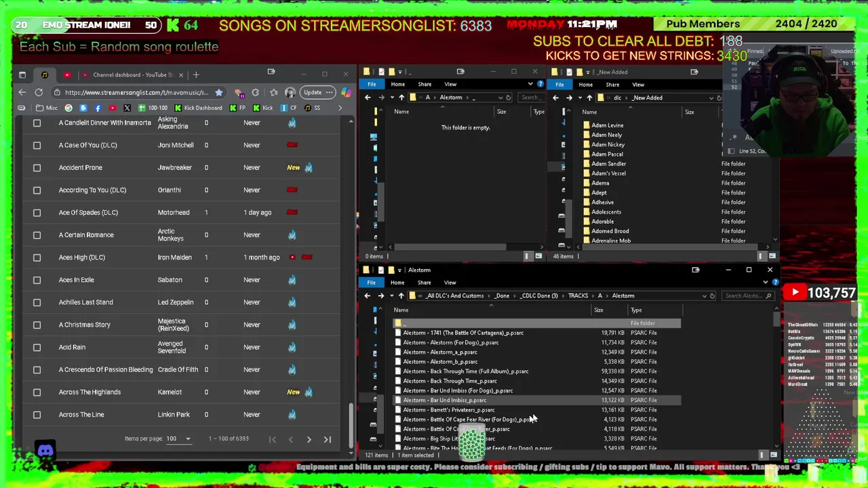
Task: Open the Kick Dashboard bookmark
Action: click(198, 108)
